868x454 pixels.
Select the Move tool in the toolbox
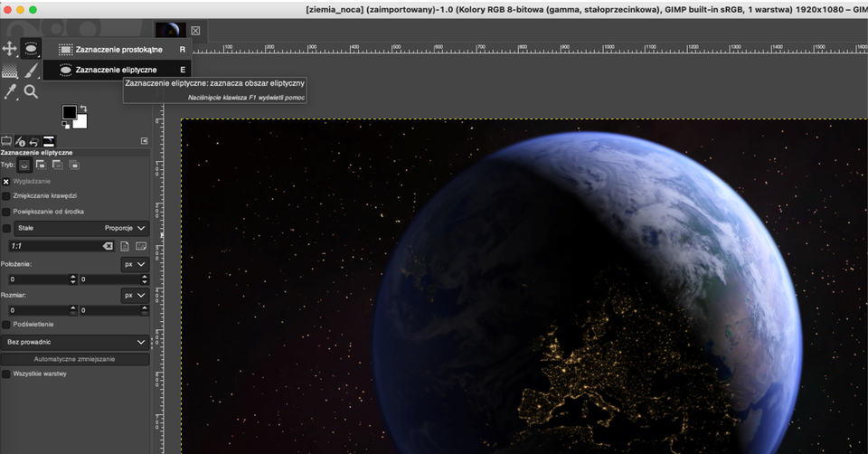[10, 48]
